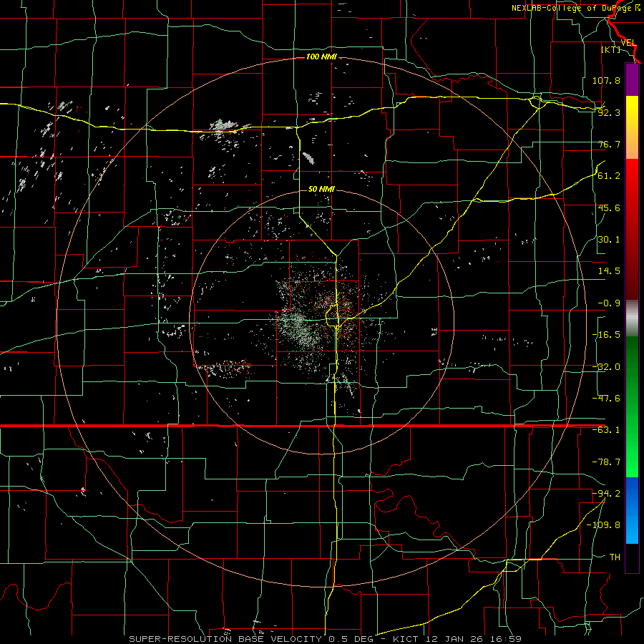Click the purple band of the color bar
The image size is (644, 644).
(x=632, y=79)
